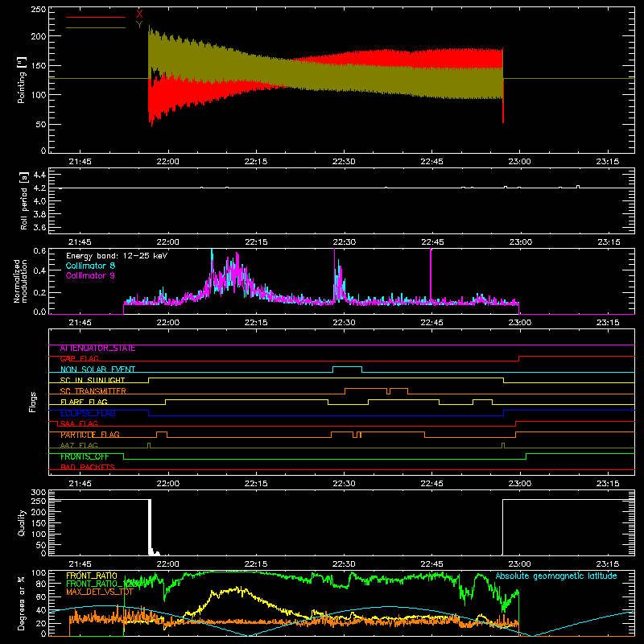Click the 'Degrees or %' axis title
This screenshot has width=644, height=644.
click(x=22, y=604)
